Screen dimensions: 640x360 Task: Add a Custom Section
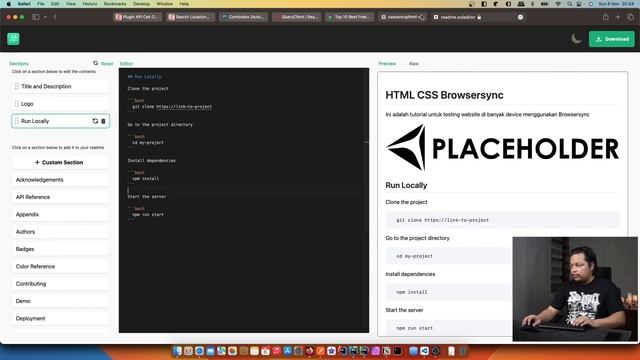60,162
